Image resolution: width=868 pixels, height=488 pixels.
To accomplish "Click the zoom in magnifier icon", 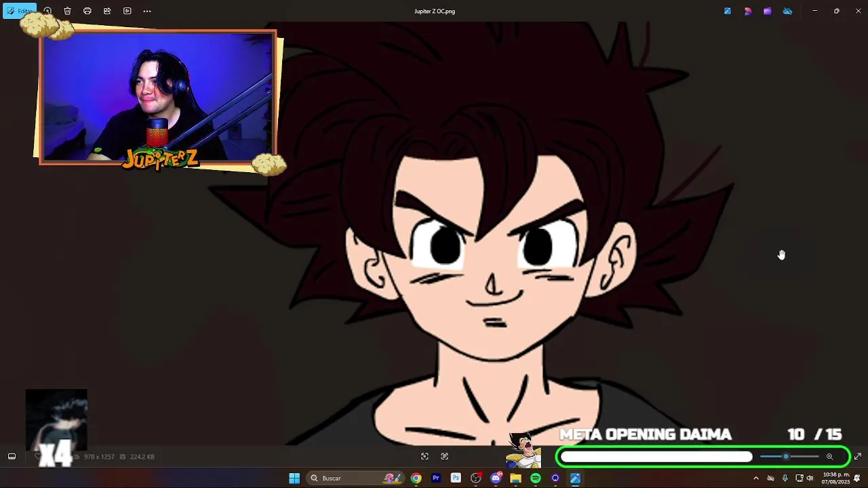I will click(x=829, y=457).
